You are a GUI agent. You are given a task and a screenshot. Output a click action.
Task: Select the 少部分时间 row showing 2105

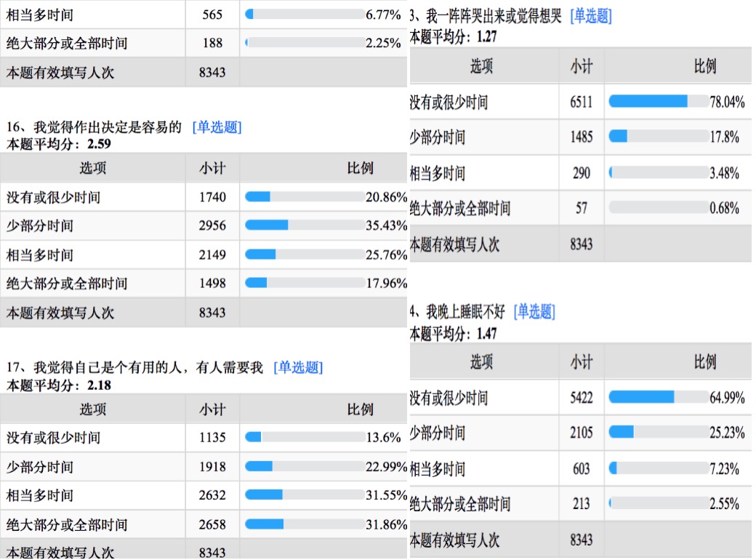(581, 433)
